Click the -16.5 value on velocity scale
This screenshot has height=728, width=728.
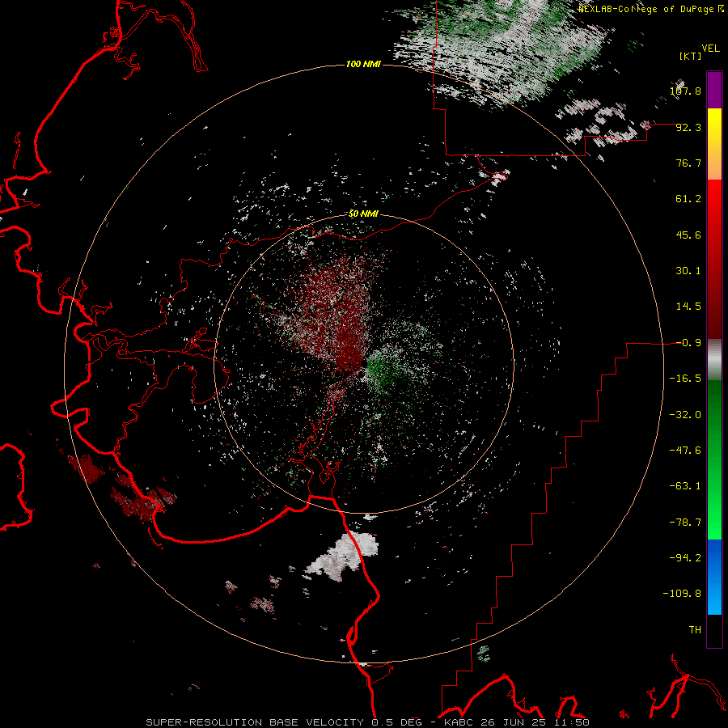coord(685,379)
